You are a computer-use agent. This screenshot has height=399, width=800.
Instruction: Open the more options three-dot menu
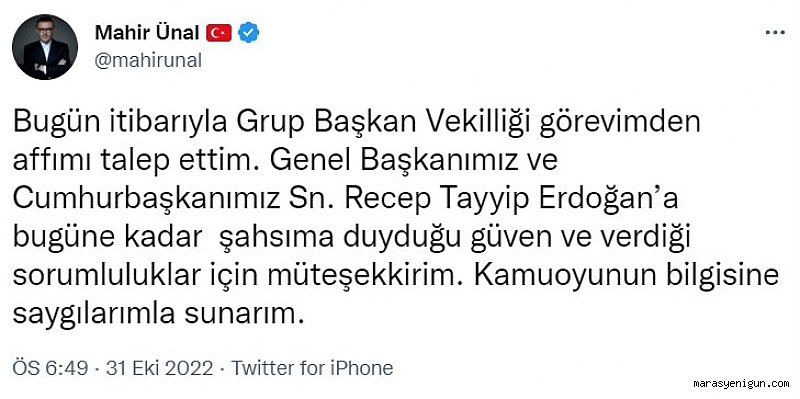(x=775, y=33)
